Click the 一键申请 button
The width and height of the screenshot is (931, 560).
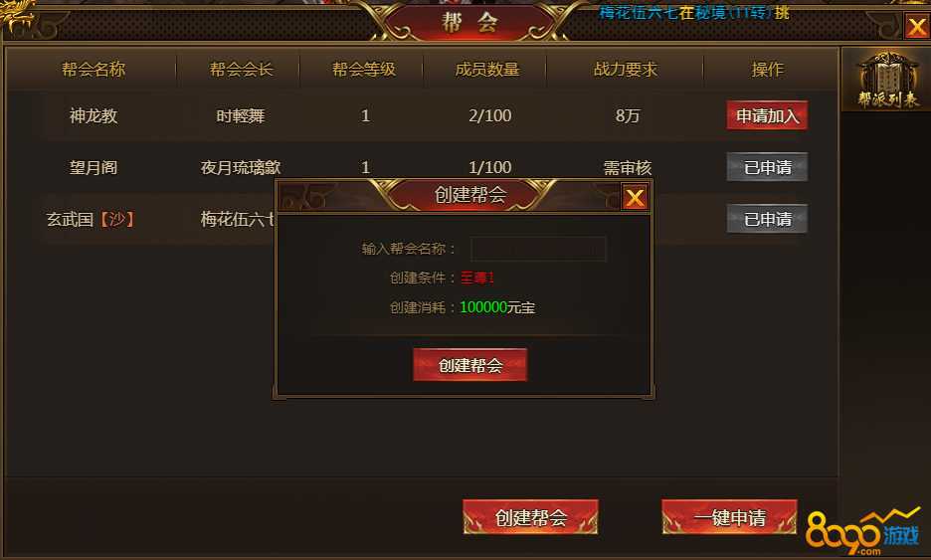[x=729, y=517]
